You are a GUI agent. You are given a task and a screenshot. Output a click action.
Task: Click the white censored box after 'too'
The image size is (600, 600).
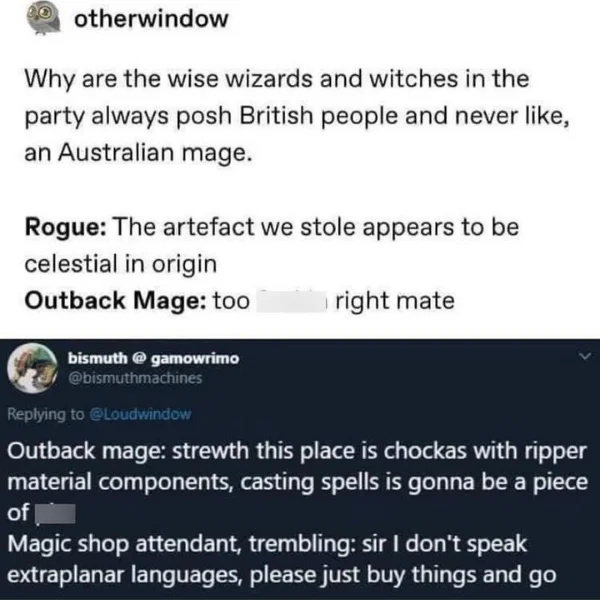coord(291,301)
